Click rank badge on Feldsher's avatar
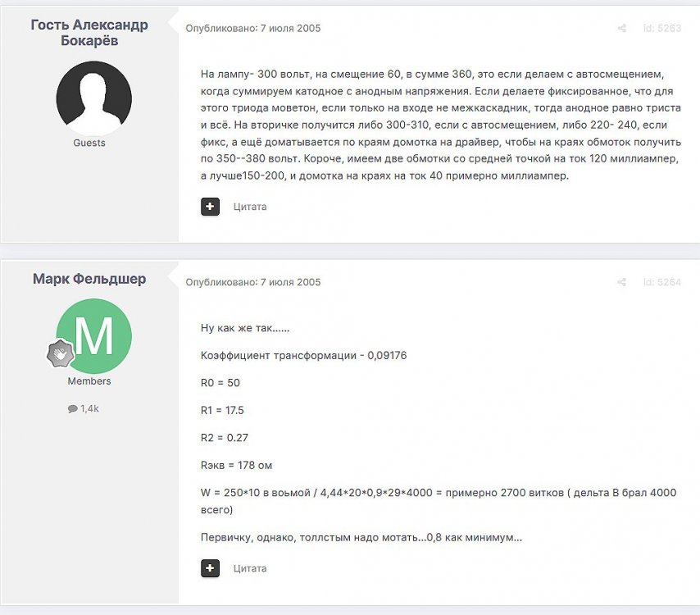The image size is (700, 615). pos(61,353)
